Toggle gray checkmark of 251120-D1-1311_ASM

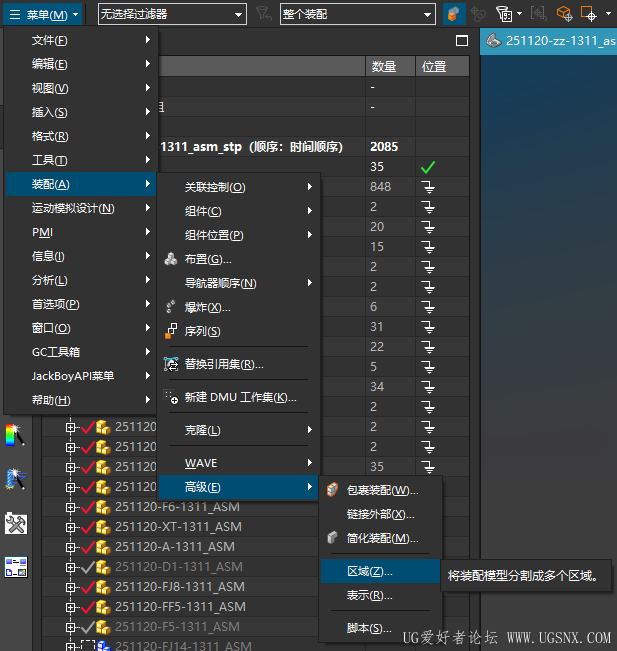[88, 567]
